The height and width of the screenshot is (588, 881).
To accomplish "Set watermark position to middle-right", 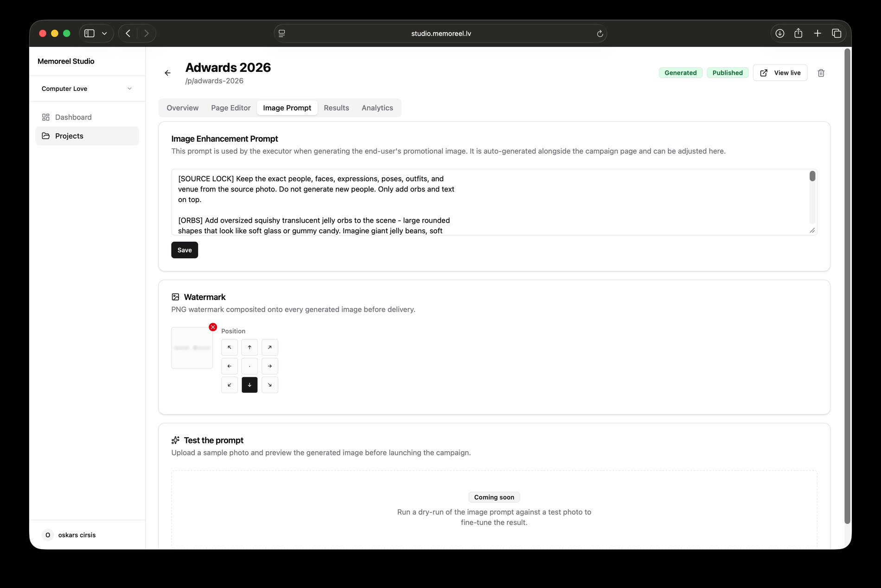I will click(270, 366).
